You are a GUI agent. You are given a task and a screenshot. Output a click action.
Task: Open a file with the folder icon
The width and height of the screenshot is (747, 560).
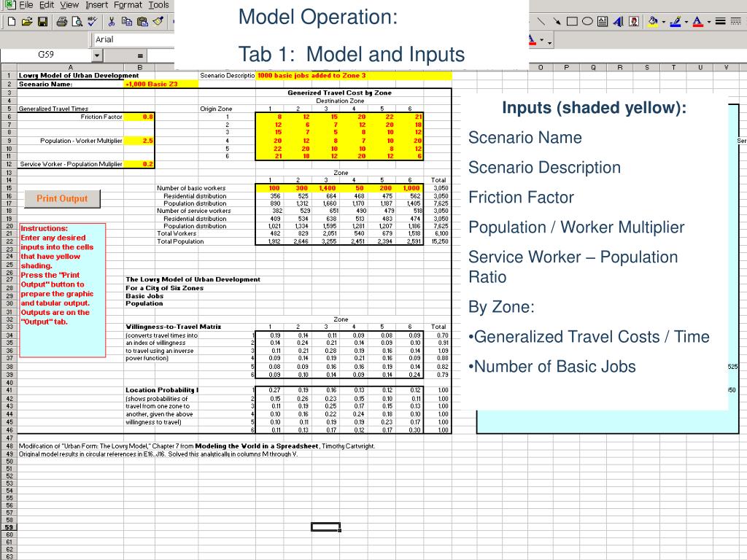[x=27, y=21]
